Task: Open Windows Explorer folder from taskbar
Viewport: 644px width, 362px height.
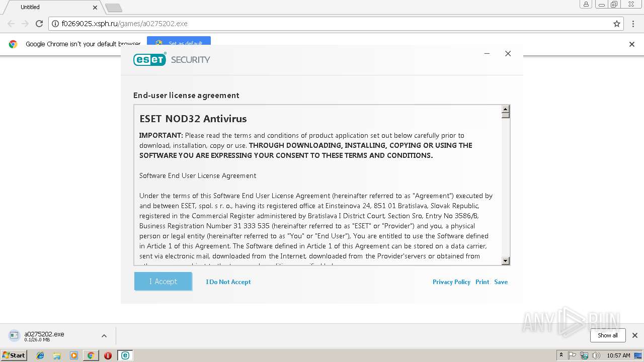Action: 57,355
